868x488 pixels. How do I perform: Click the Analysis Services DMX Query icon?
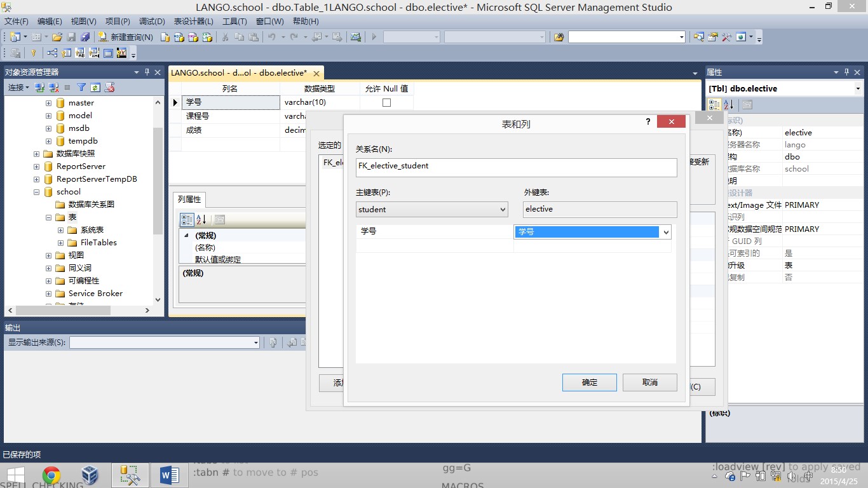coord(193,37)
